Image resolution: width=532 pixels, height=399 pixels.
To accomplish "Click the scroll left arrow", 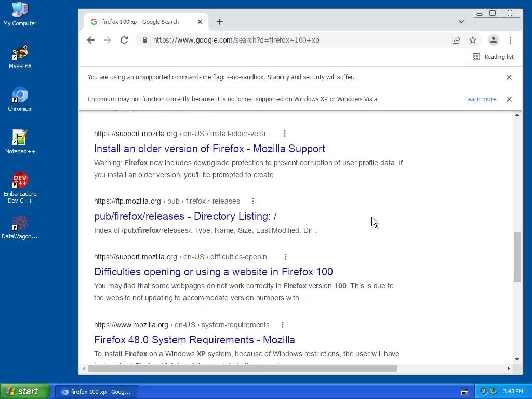I will 84,368.
